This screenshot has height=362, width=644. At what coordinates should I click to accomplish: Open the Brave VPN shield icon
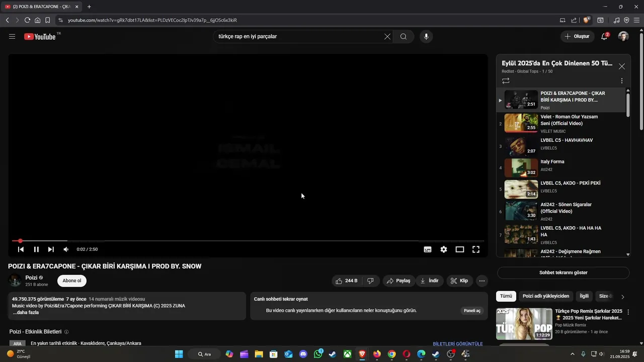pos(626,20)
